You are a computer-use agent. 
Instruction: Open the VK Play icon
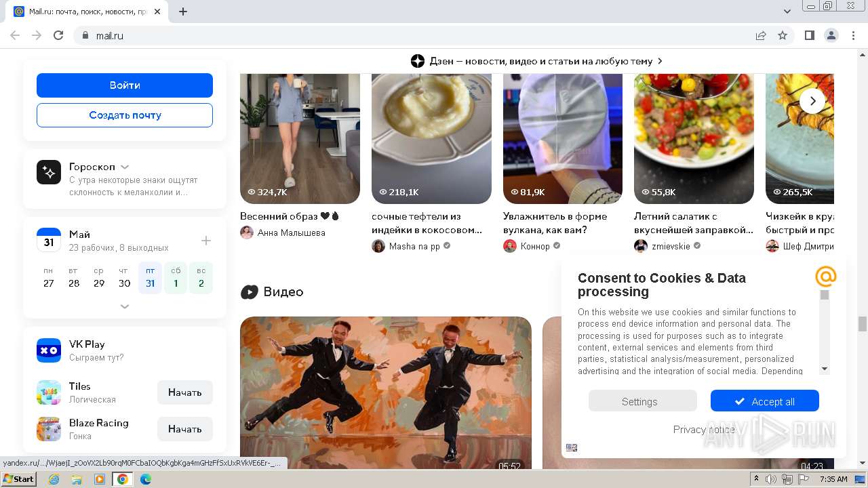click(x=49, y=350)
